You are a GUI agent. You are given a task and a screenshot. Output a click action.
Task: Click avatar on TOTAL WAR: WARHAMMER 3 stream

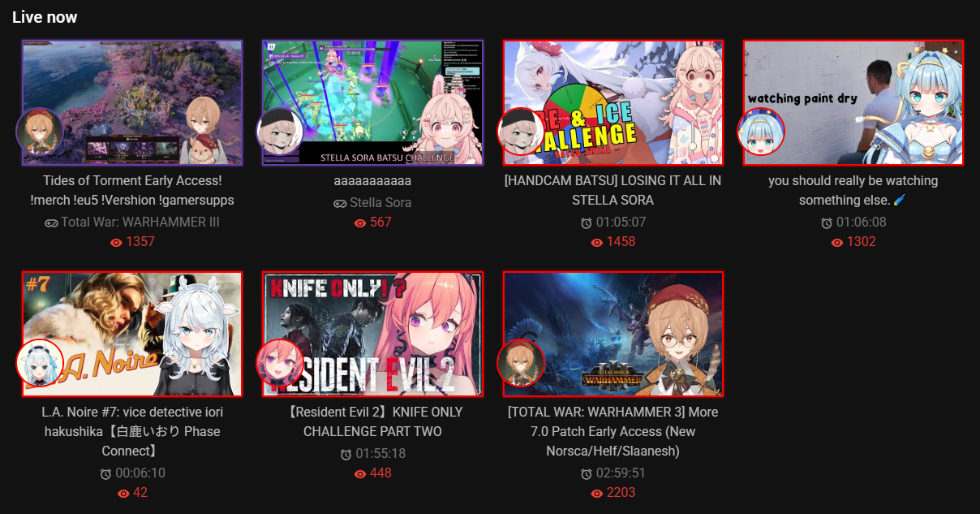pos(521,363)
